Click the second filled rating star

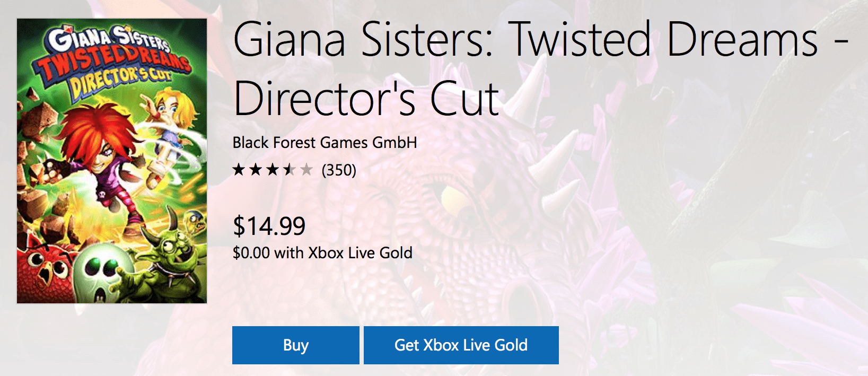tap(256, 170)
